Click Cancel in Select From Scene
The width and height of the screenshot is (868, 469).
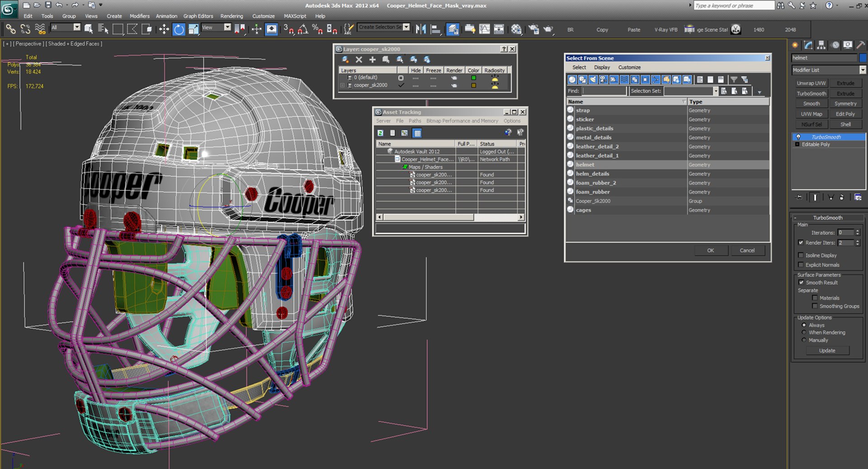coord(747,250)
